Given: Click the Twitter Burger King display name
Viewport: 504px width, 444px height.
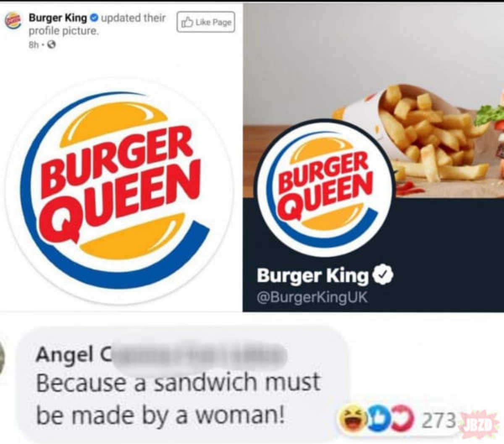Looking at the screenshot, I should pyautogui.click(x=312, y=276).
